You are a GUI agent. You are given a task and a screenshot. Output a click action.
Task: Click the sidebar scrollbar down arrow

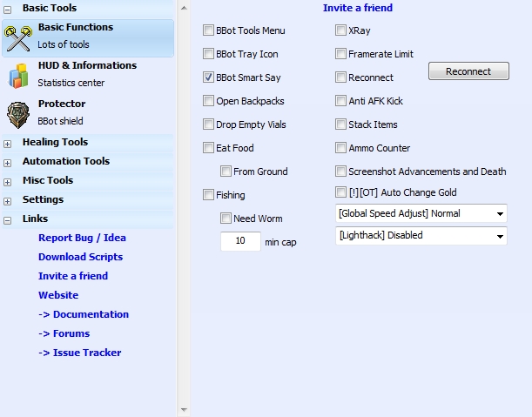(x=183, y=409)
